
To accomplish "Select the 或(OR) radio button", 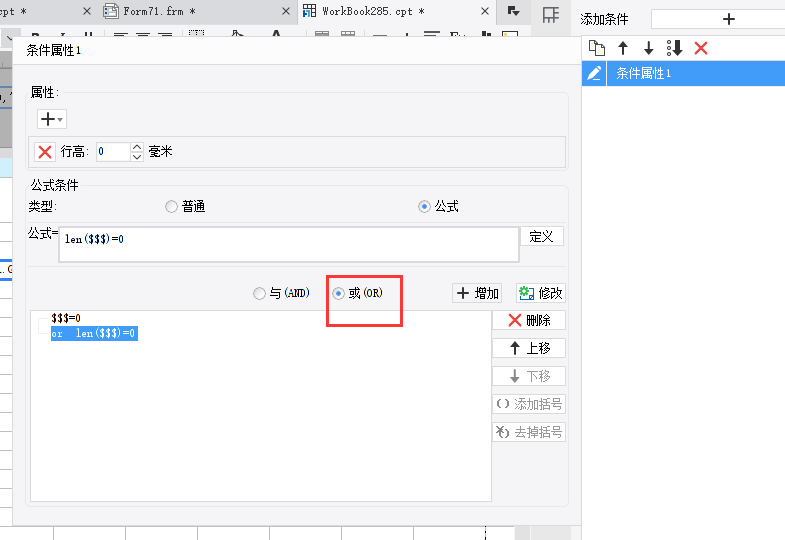I will (338, 293).
